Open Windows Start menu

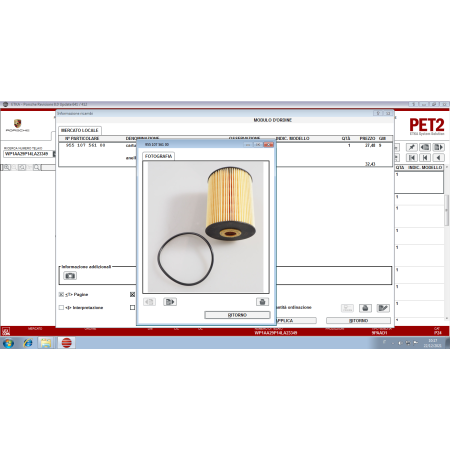coord(8,343)
